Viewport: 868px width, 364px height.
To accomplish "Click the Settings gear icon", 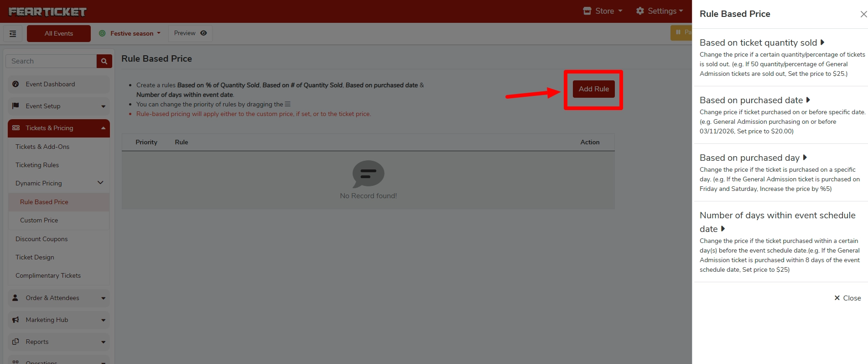I will click(x=640, y=11).
